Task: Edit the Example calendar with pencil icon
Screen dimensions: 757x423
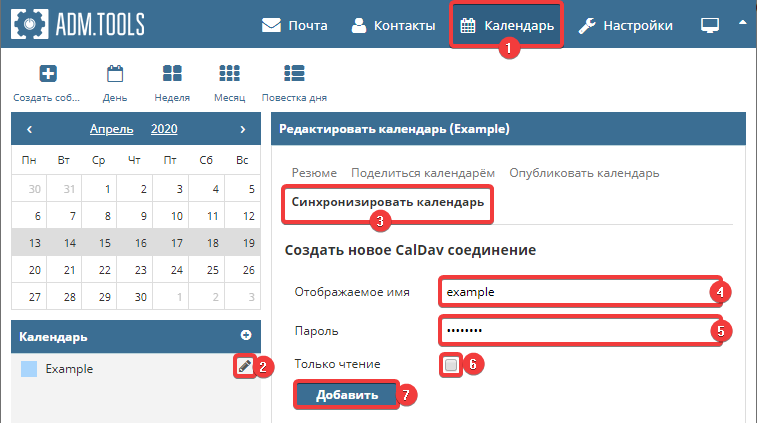Action: pyautogui.click(x=244, y=367)
